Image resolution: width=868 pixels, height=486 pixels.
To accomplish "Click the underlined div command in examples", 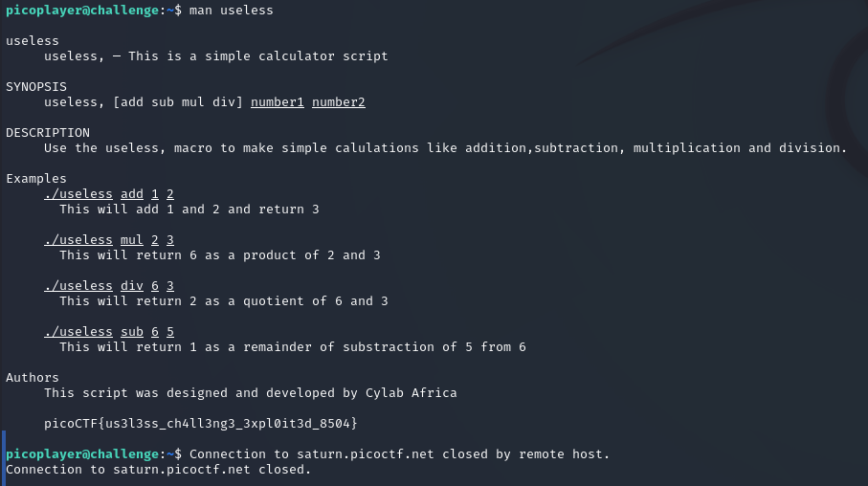I will coord(131,286).
